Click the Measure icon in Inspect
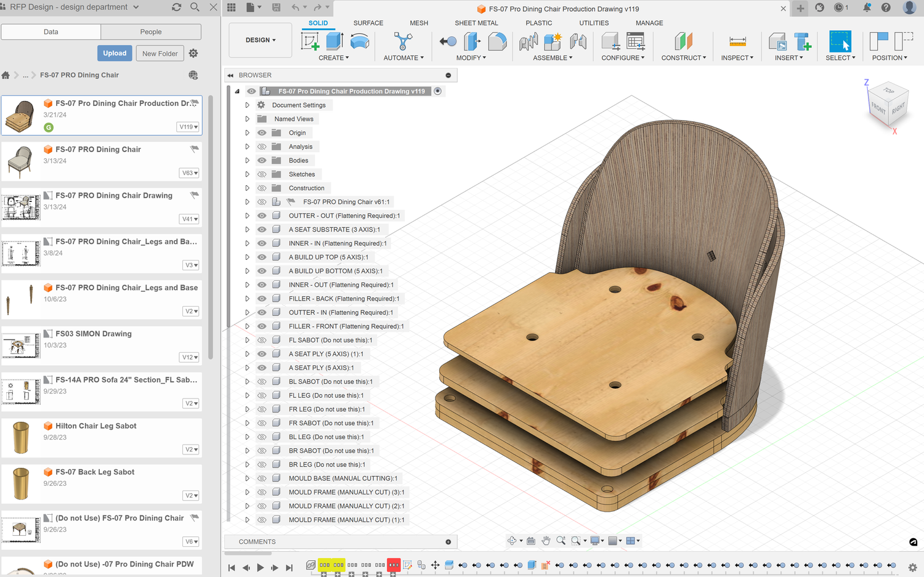 [x=737, y=41]
